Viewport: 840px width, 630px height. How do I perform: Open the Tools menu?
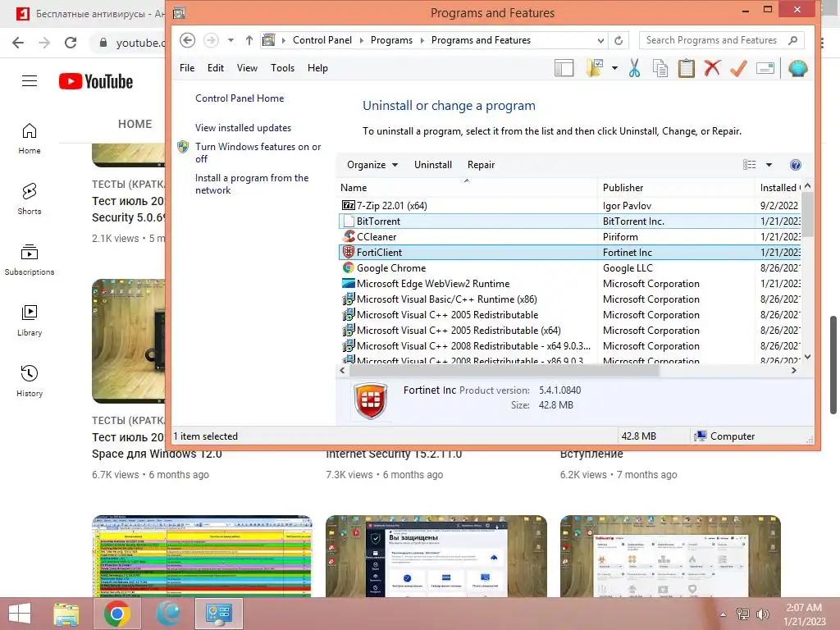(x=282, y=68)
